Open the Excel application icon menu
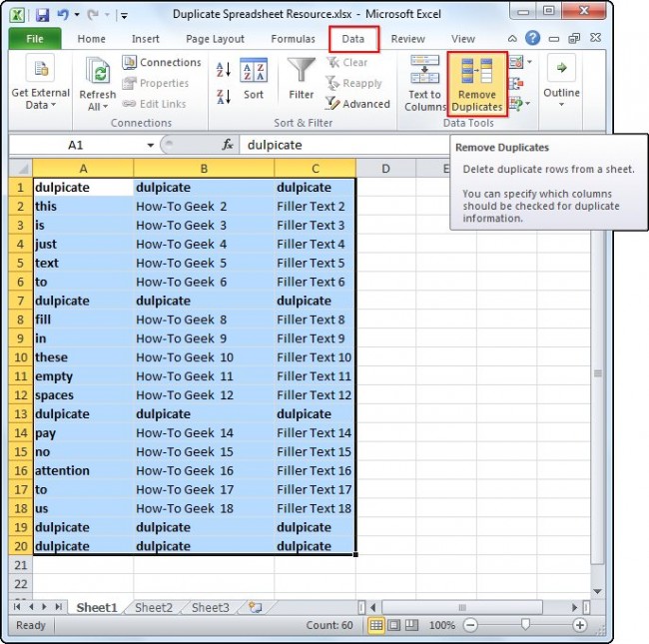The width and height of the screenshot is (649, 644). [x=17, y=15]
